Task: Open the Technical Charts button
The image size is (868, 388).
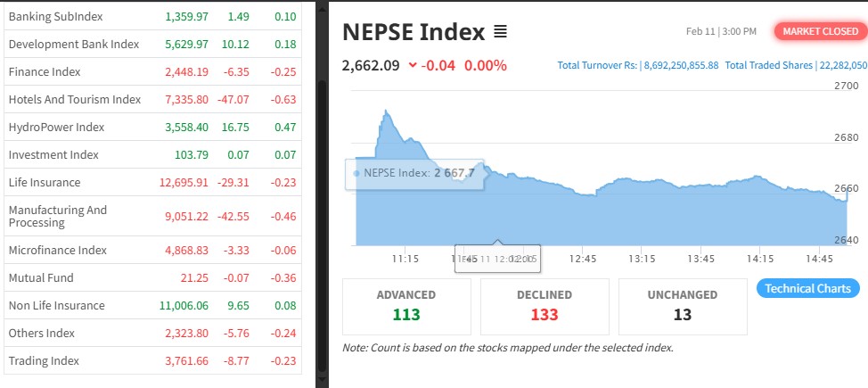Action: [808, 288]
